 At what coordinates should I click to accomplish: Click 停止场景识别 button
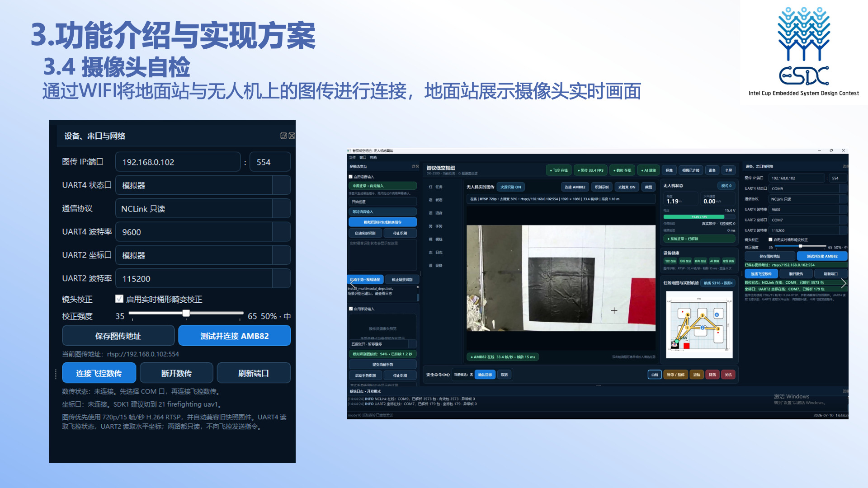(402, 280)
